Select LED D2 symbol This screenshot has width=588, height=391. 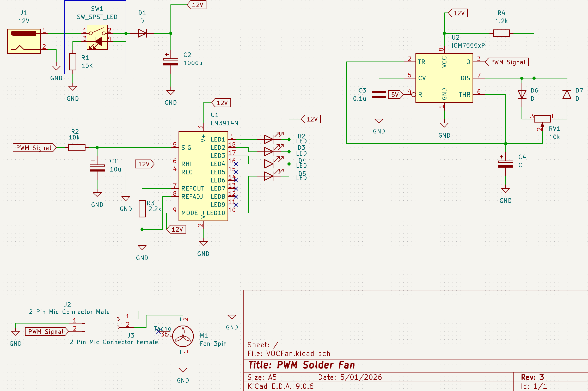(x=271, y=139)
